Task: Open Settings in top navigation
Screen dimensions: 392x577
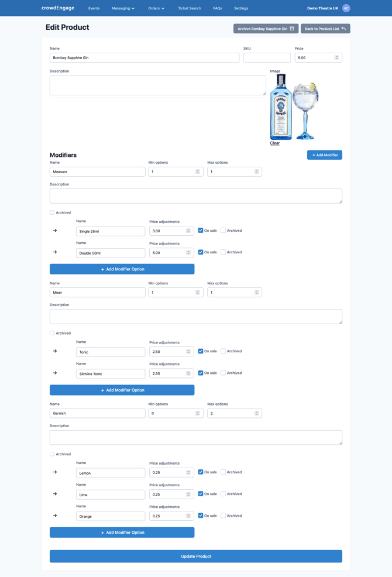Action: pyautogui.click(x=241, y=8)
